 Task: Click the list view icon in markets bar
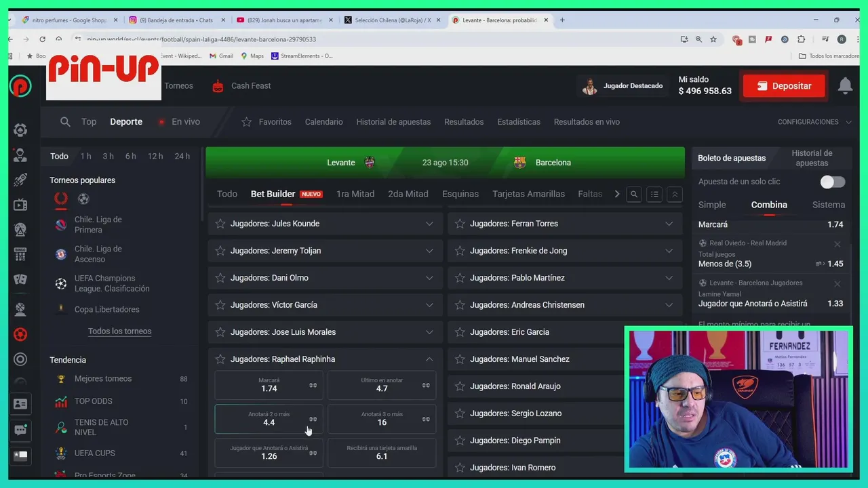pos(654,195)
